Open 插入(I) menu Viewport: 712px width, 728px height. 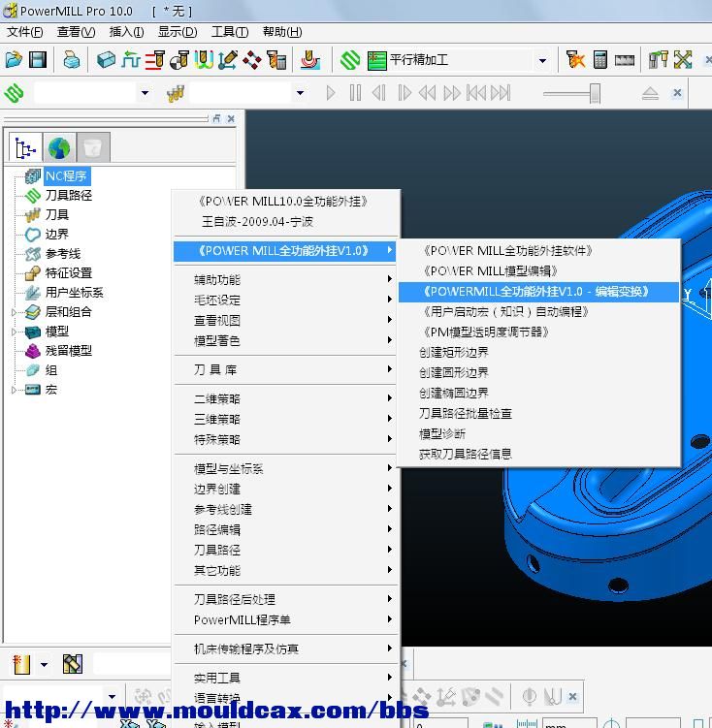coord(126,32)
